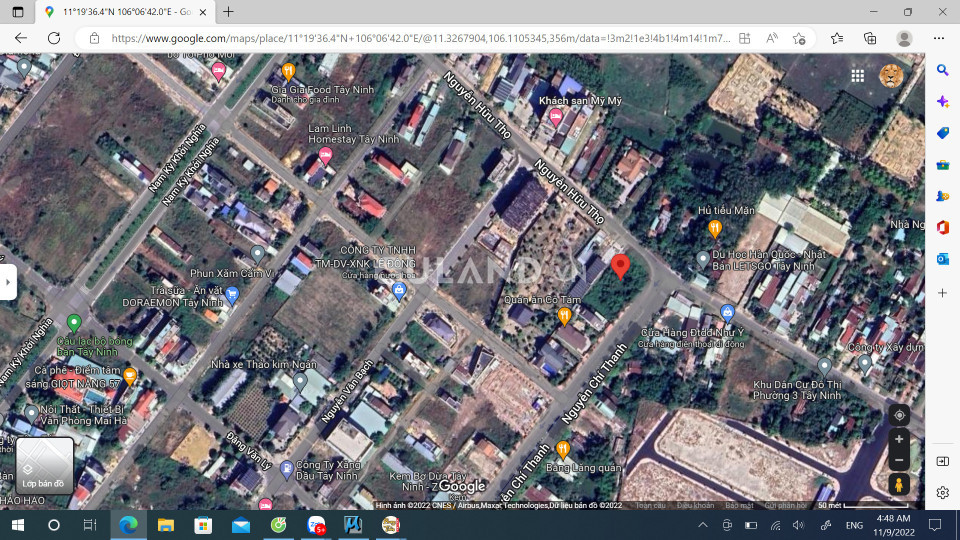Select Quán ăn Cô Tâm restaurant pin
The width and height of the screenshot is (960, 540).
564,316
